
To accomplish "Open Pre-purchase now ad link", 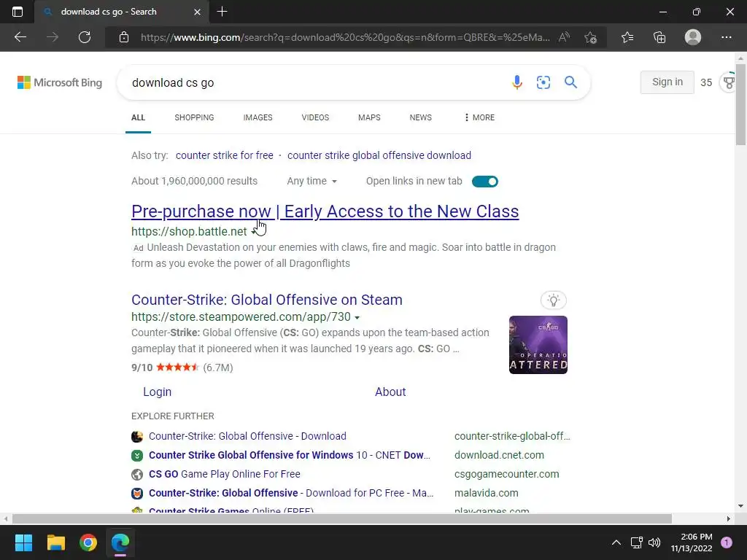I will coord(325,211).
